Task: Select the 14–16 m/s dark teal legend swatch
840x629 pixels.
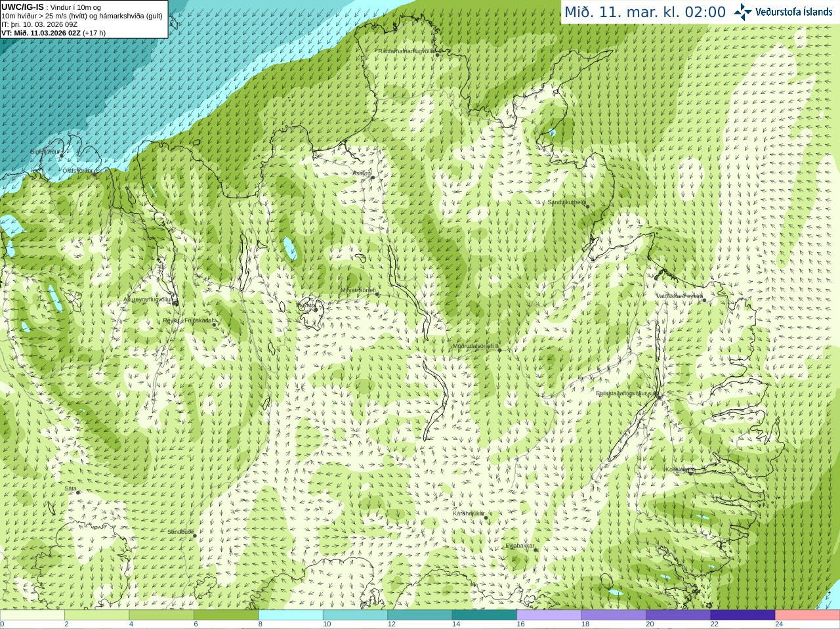Action: 484,615
